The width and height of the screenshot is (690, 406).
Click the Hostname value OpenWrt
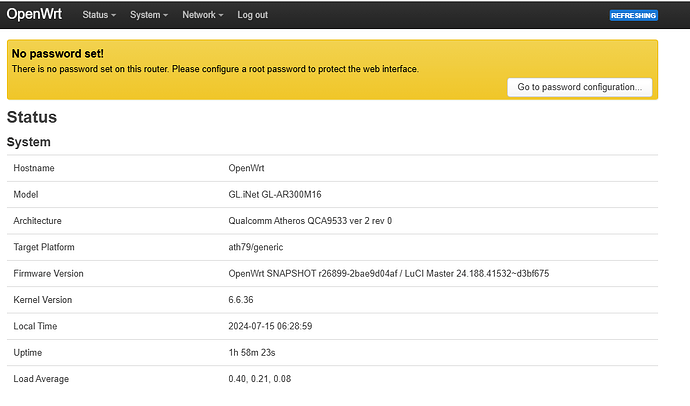246,168
